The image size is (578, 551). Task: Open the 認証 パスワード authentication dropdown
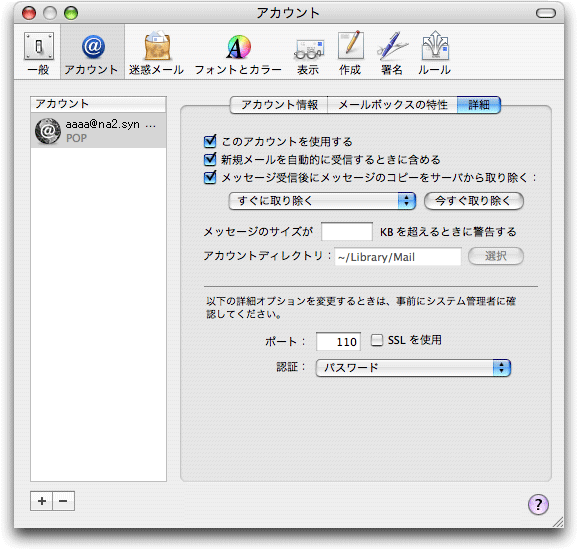413,368
